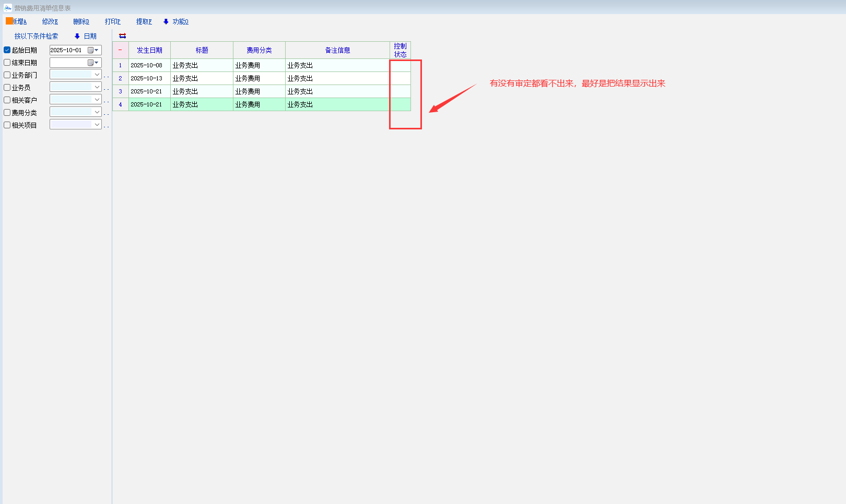846x504 pixels.
Task: Tick the 业务部门 checkbox
Action: [x=7, y=75]
